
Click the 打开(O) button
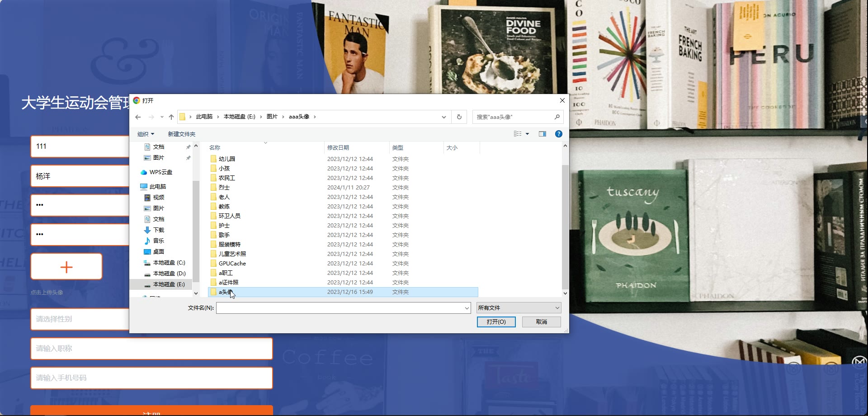click(496, 321)
